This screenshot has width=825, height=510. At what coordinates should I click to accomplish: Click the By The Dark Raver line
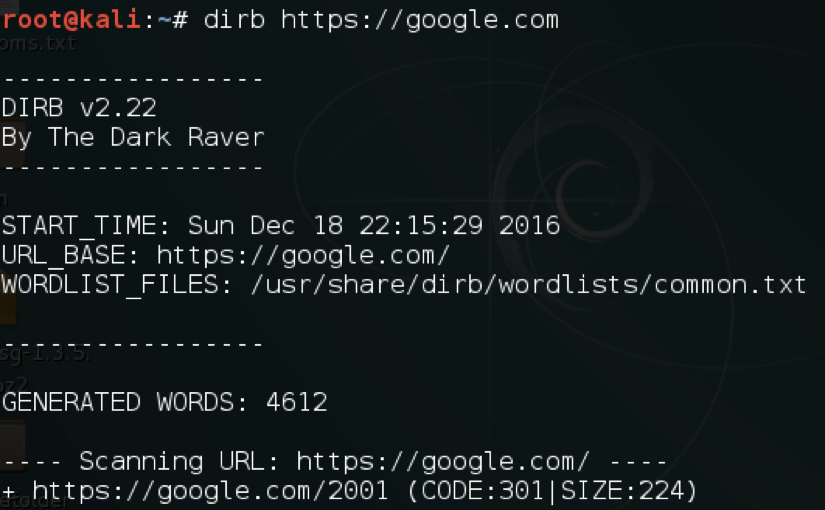point(133,138)
